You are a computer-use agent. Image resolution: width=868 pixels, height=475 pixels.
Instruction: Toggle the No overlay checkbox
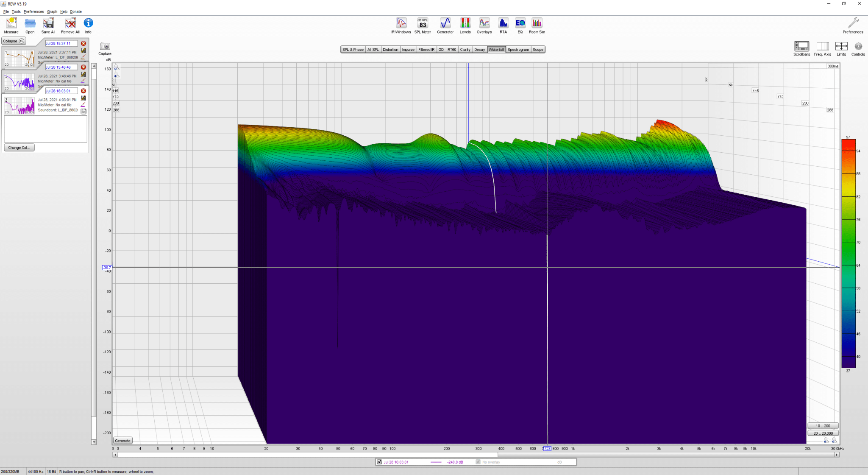click(x=478, y=462)
